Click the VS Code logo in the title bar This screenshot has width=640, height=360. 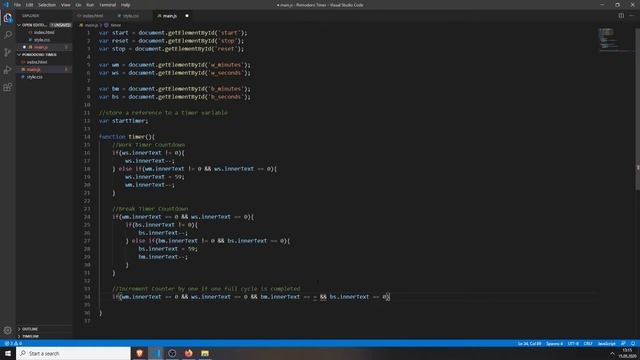pyautogui.click(x=6, y=5)
